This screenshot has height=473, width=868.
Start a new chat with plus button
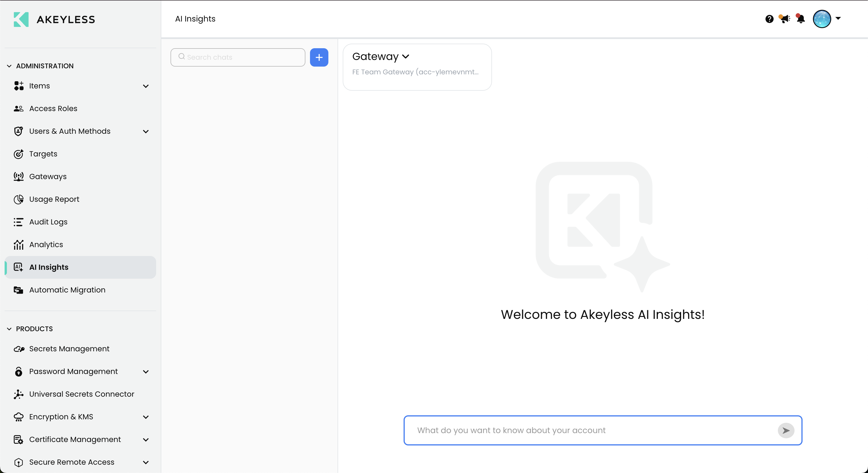(319, 57)
